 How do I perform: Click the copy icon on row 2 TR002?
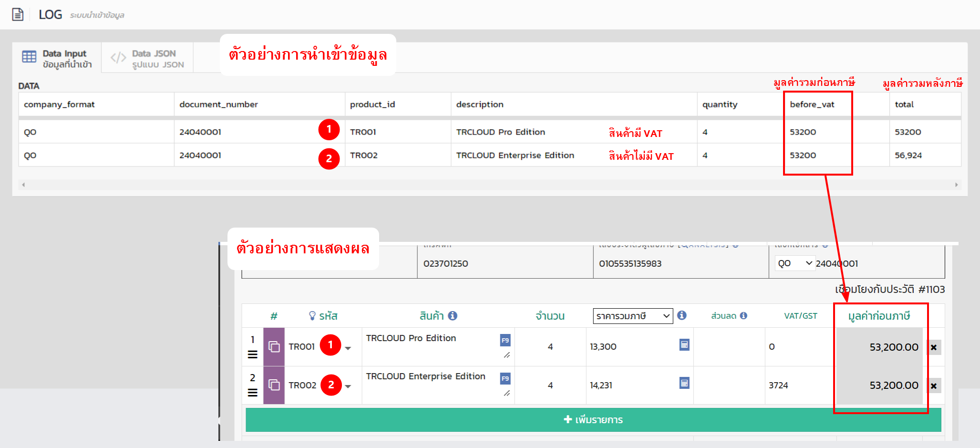[274, 385]
